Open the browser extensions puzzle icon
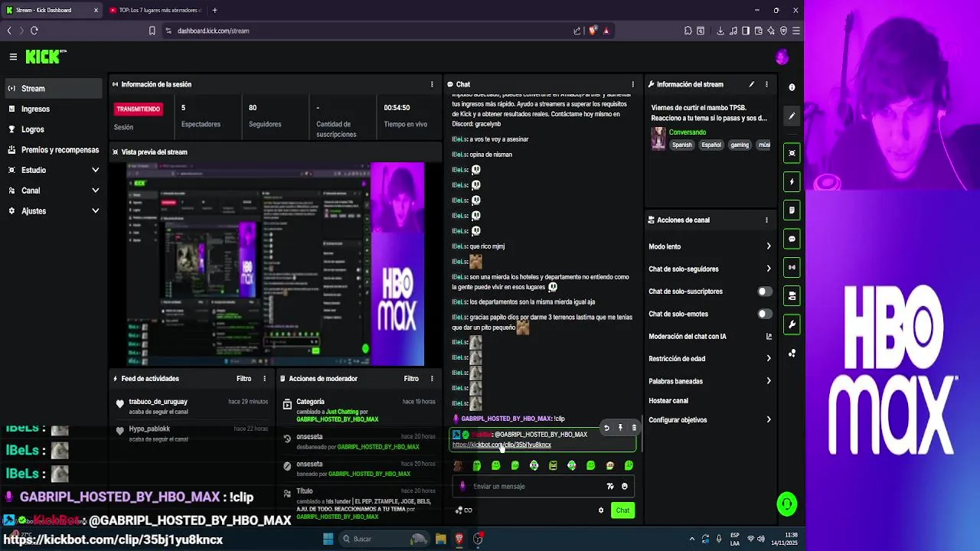This screenshot has width=980, height=551. [x=688, y=31]
